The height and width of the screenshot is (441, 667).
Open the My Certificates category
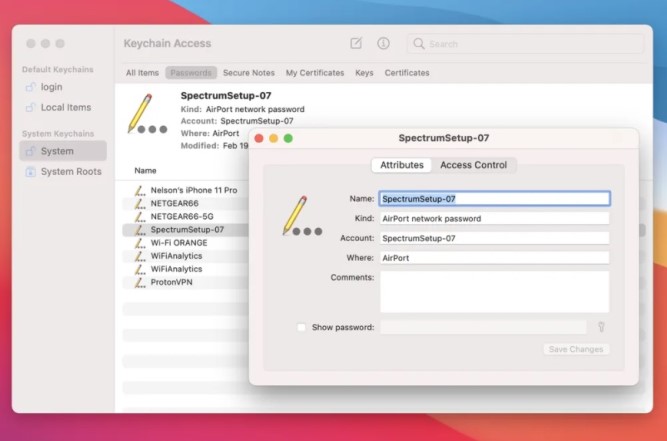[314, 73]
